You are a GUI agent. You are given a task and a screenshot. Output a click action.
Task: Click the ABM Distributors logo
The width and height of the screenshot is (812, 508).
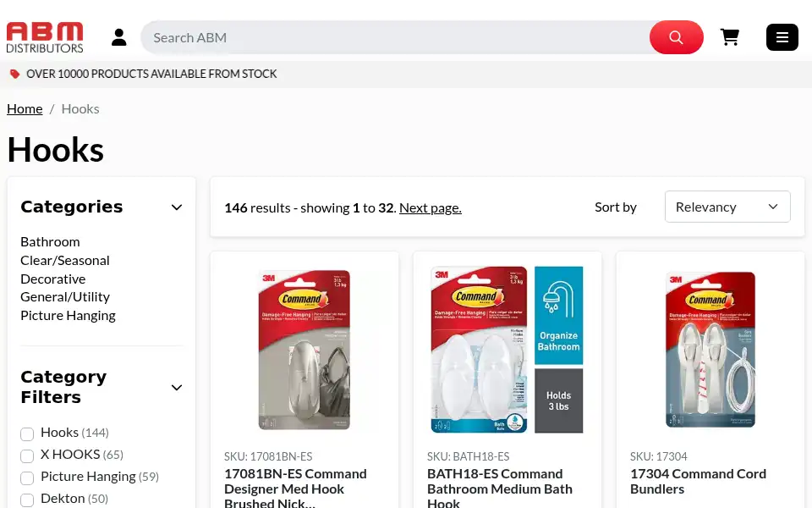(x=45, y=37)
